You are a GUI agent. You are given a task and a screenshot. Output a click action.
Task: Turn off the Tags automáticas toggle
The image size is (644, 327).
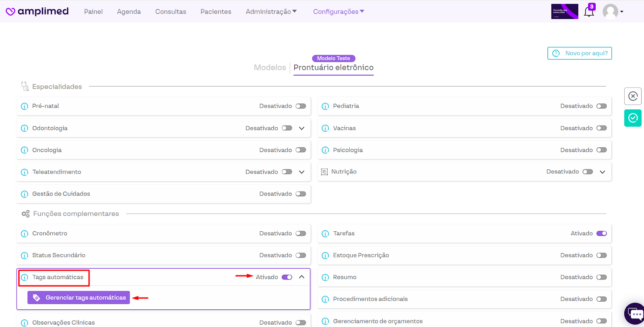click(x=287, y=277)
